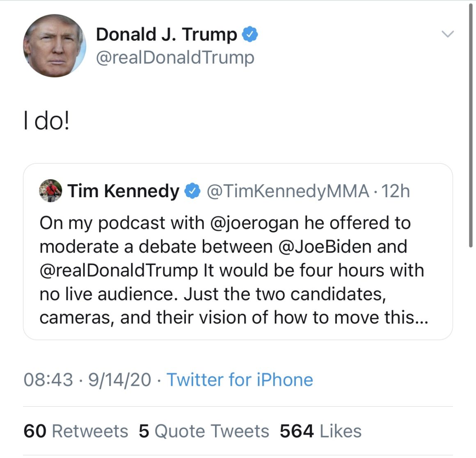
Task: Click the "Donald J. Trump" display name
Action: [166, 34]
